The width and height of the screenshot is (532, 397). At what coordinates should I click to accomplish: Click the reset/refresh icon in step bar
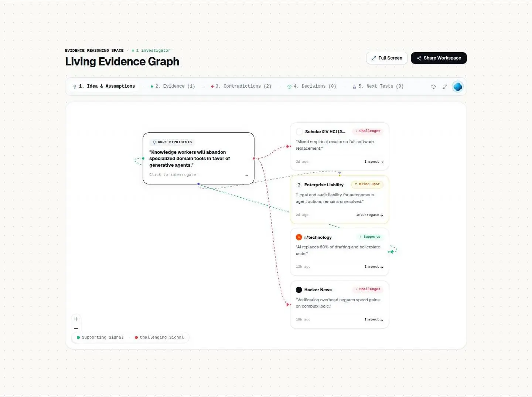(433, 86)
